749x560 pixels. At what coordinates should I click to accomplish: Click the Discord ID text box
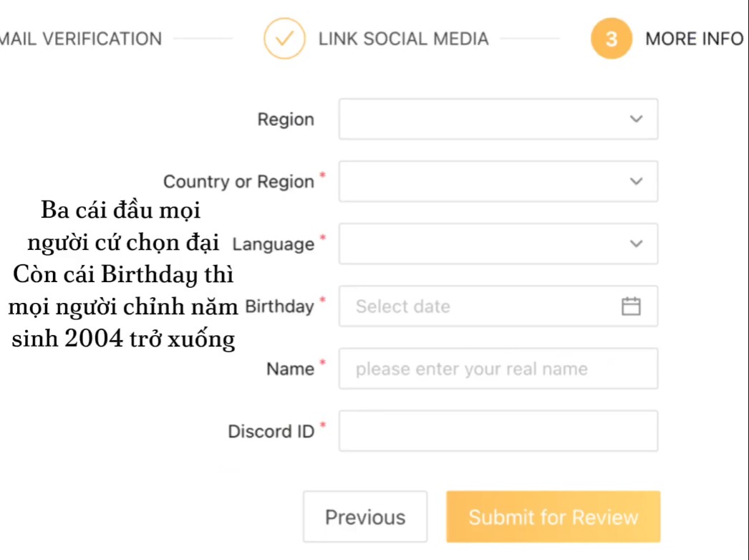[498, 431]
